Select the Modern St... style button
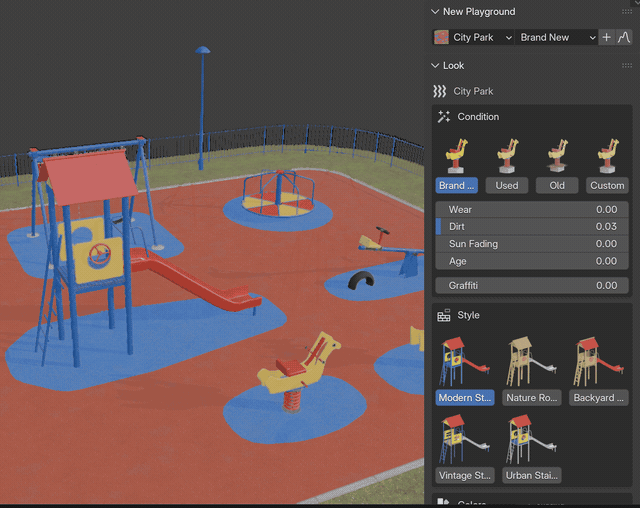 465,398
